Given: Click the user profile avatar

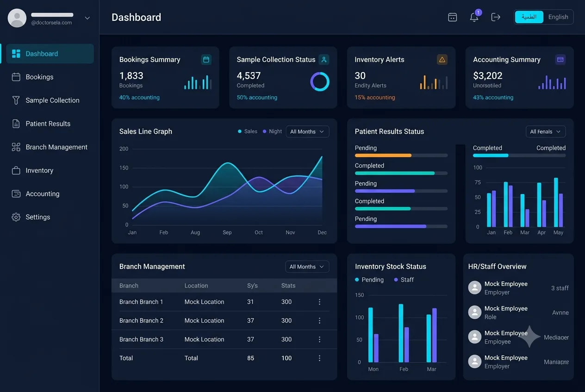Looking at the screenshot, I should tap(17, 18).
